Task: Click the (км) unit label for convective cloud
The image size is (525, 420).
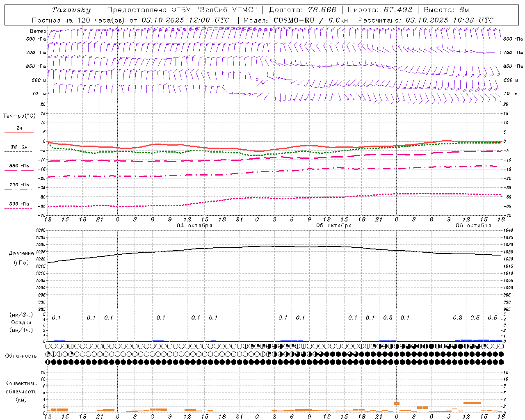Action: click(x=21, y=399)
